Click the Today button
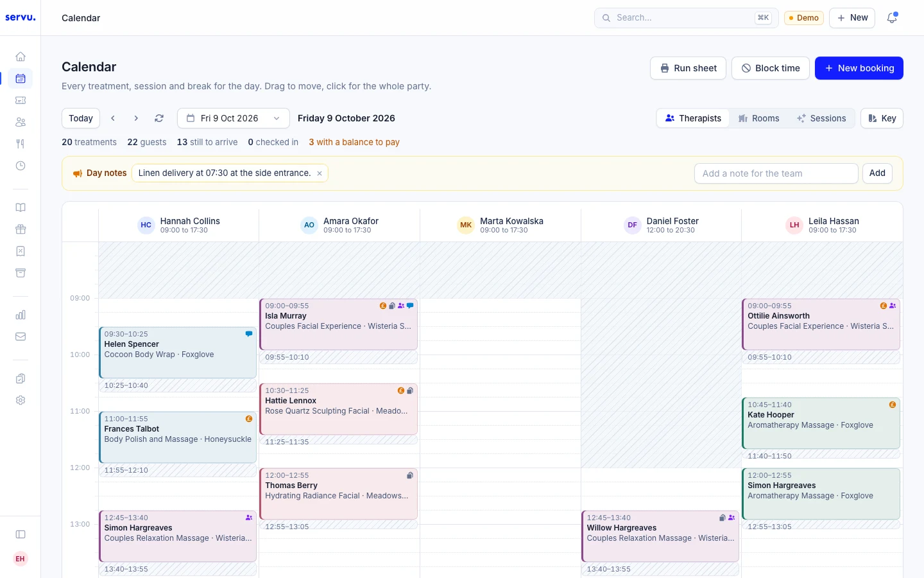 81,118
